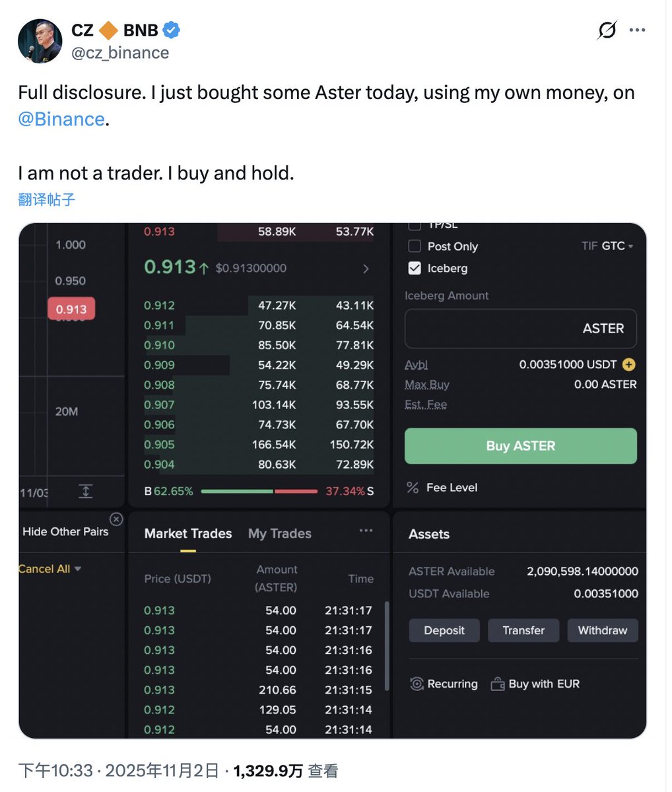Click the Withdraw button
The image size is (672, 792).
pos(602,630)
